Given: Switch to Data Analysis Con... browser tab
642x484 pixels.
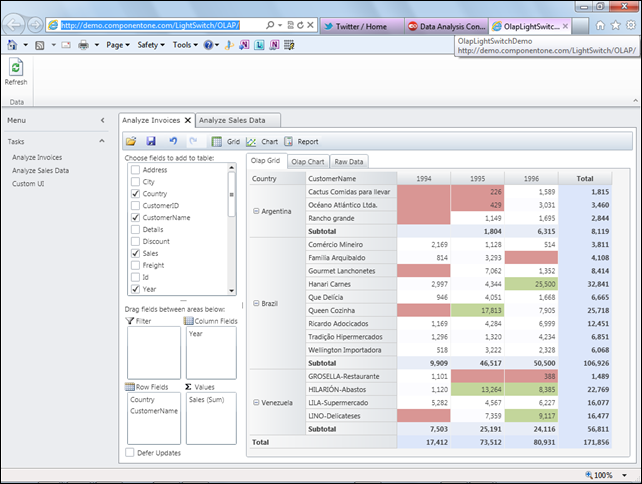Looking at the screenshot, I should (x=446, y=26).
